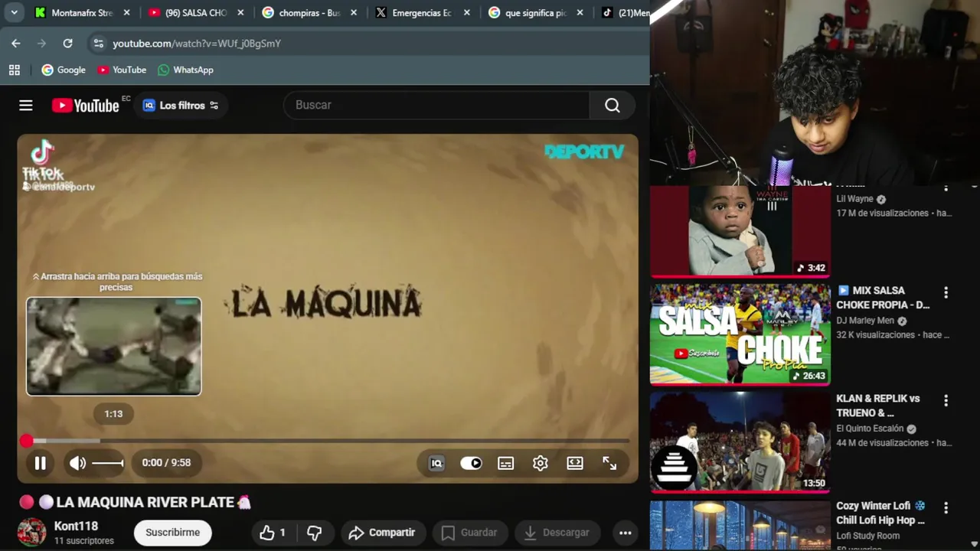Close the Emergencias Ec tab
980x551 pixels.
coord(467,13)
